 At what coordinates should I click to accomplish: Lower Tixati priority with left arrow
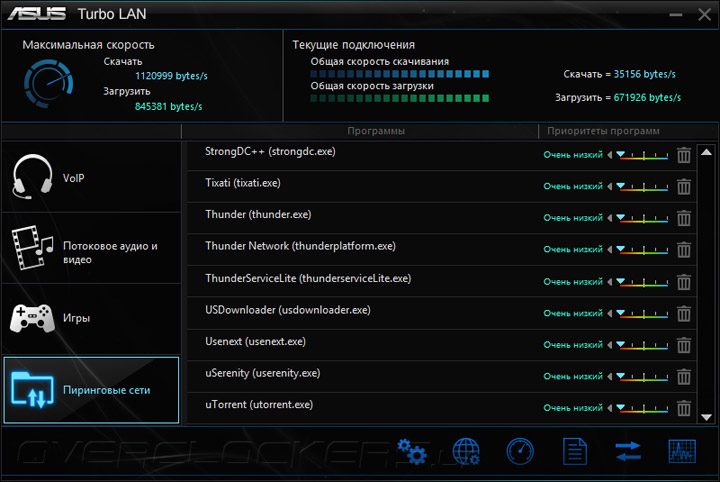click(x=610, y=186)
